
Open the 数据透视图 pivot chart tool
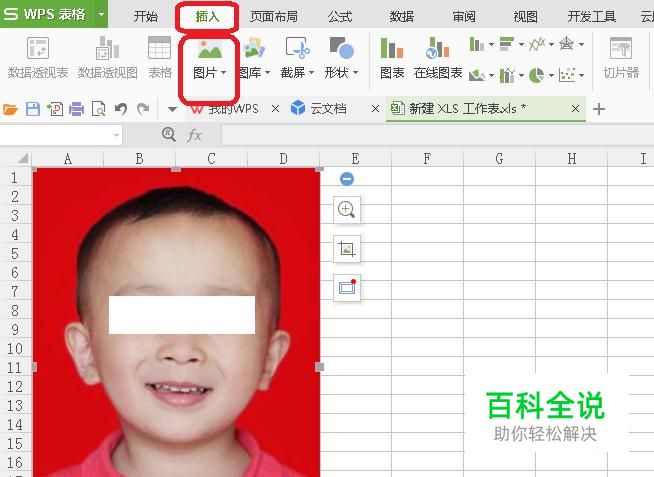click(x=108, y=58)
